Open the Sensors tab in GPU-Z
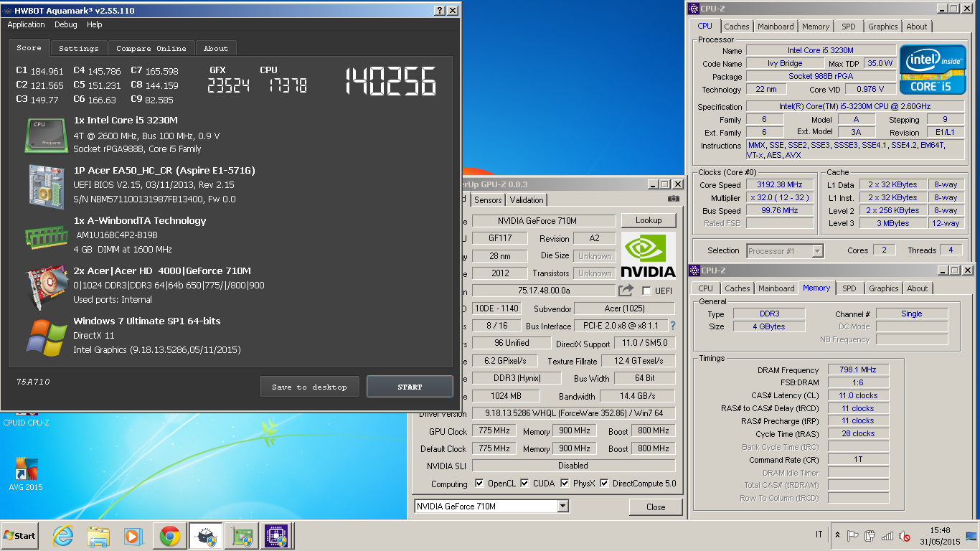Image resolution: width=980 pixels, height=551 pixels. [x=489, y=199]
